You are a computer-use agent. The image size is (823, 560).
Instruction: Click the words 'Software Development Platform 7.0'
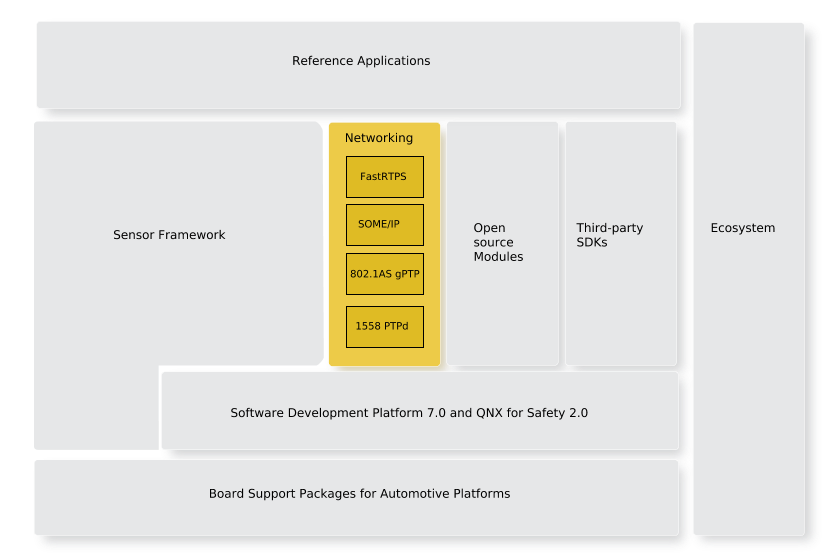[x=328, y=412]
